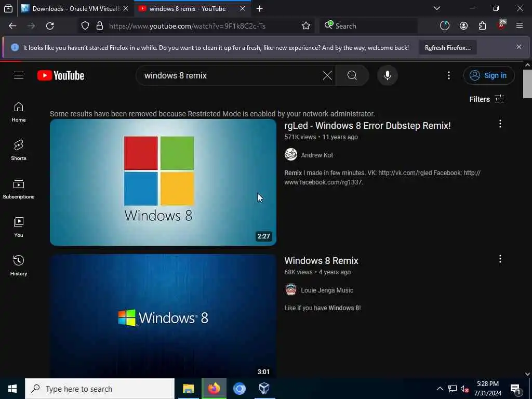
Task: Open History in the YouTube sidebar
Action: 19,265
